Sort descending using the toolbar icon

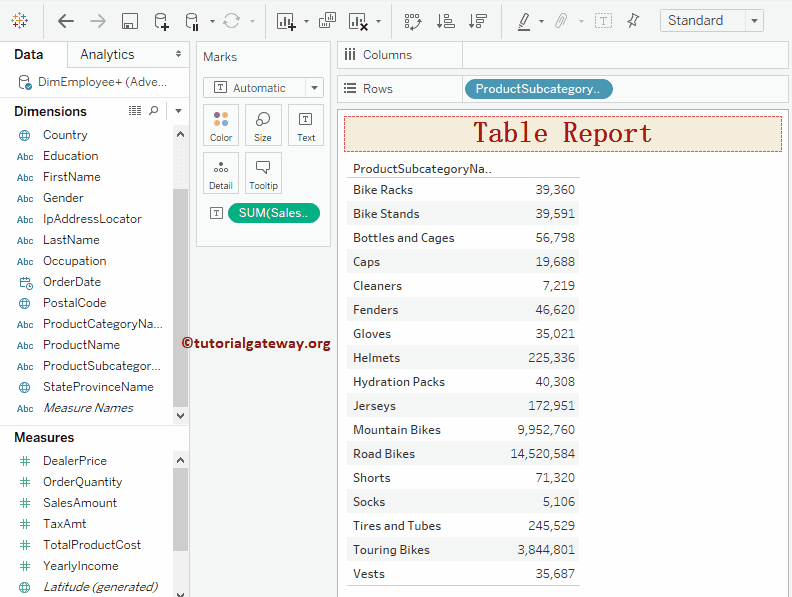[x=477, y=21]
